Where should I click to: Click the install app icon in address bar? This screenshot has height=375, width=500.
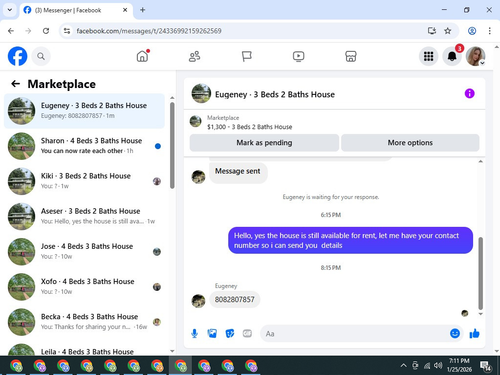(x=432, y=31)
